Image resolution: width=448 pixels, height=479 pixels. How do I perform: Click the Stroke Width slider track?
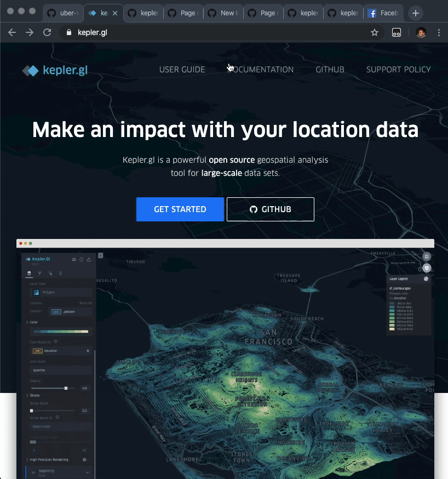pyautogui.click(x=53, y=410)
